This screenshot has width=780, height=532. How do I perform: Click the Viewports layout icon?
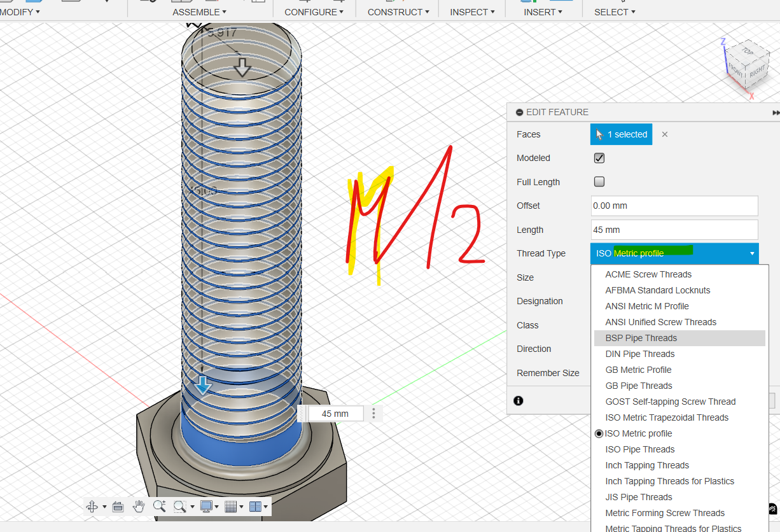pos(255,507)
